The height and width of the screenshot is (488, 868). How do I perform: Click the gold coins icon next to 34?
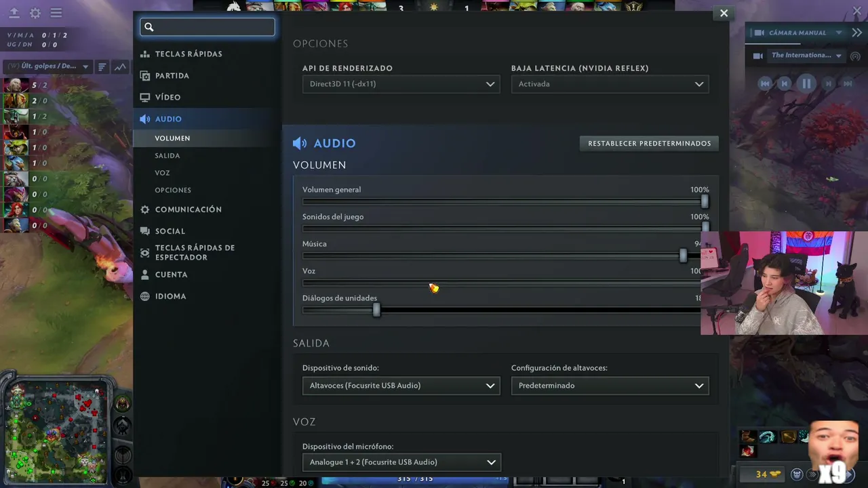coord(775,474)
